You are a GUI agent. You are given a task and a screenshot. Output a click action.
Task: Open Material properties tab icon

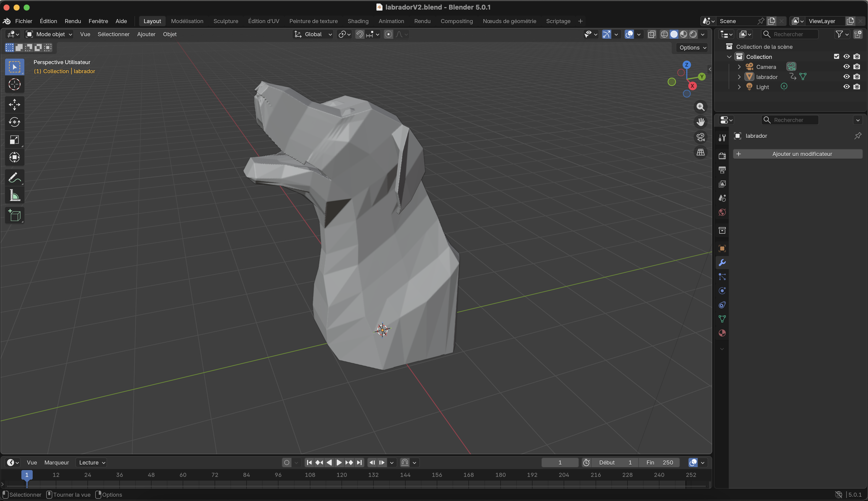pos(722,333)
